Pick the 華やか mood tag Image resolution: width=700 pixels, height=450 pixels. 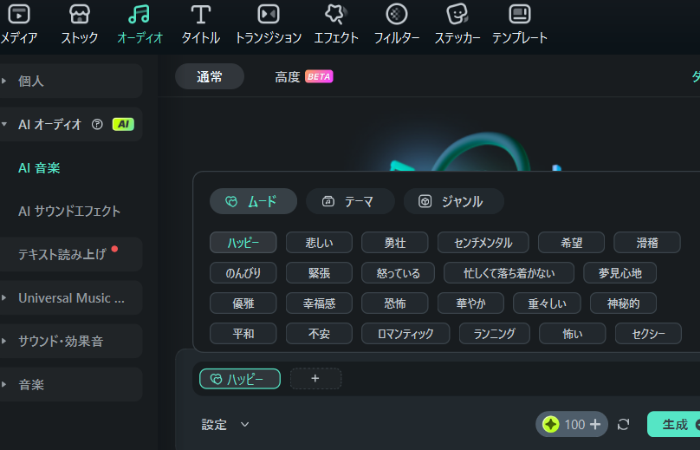[471, 303]
